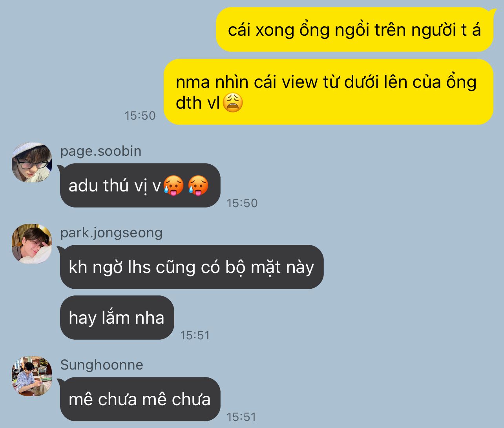The width and height of the screenshot is (504, 428).
Task: Select the 'nma nhìn cái view' message bubble
Action: click(329, 92)
